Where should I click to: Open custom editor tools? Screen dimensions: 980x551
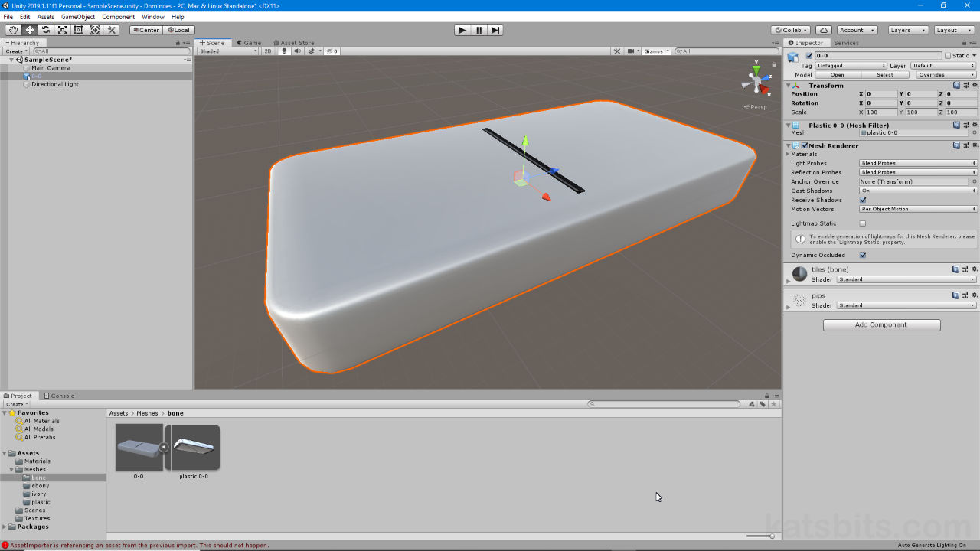point(112,30)
